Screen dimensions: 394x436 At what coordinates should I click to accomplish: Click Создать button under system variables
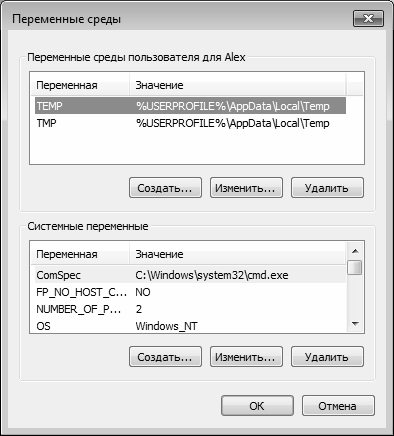(165, 357)
